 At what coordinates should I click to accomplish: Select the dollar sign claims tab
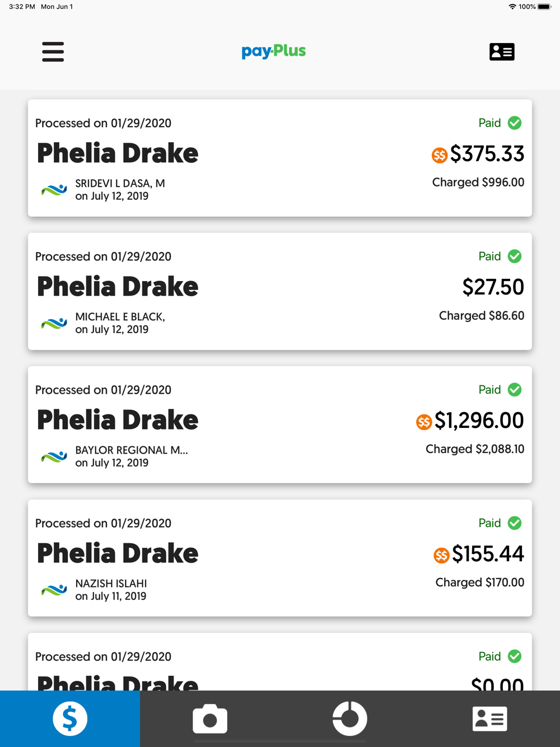pyautogui.click(x=70, y=718)
